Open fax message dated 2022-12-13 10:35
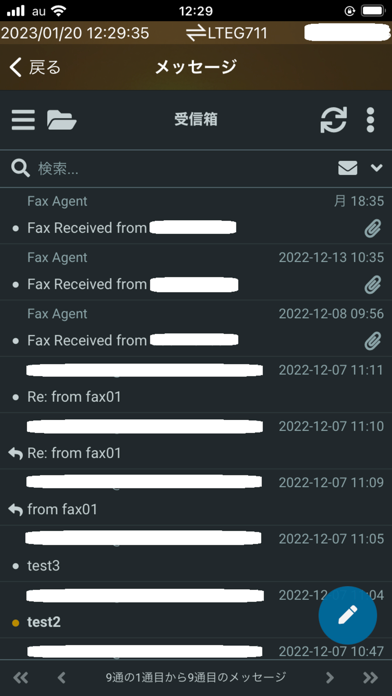The height and width of the screenshot is (696, 392). 196,272
